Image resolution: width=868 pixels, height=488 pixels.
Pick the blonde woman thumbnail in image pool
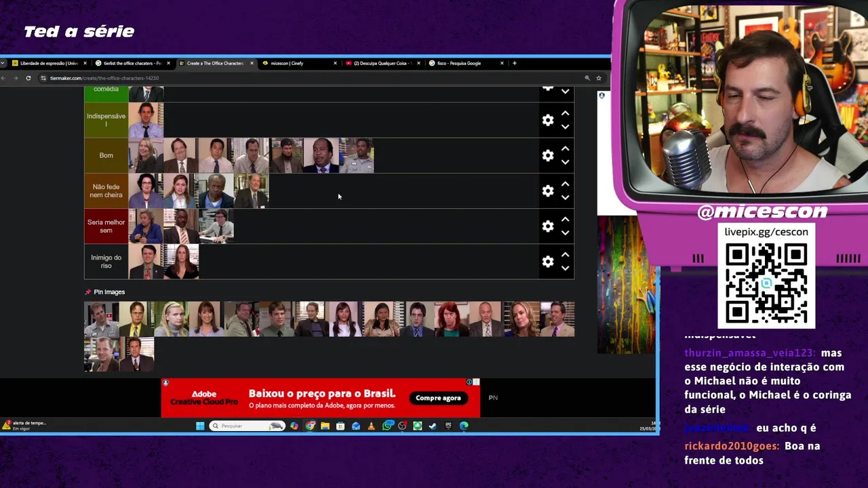pos(172,319)
